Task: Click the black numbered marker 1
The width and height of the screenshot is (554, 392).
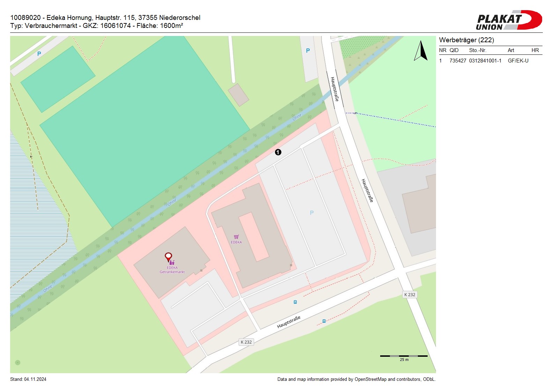Action: pyautogui.click(x=278, y=152)
